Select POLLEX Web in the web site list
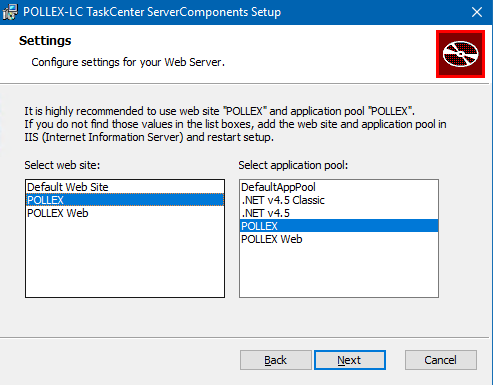This screenshot has height=385, width=493. click(125, 213)
